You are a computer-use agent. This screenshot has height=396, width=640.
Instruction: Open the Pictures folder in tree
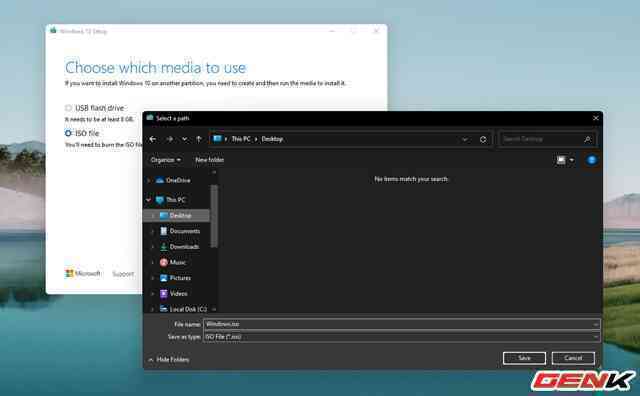point(180,278)
